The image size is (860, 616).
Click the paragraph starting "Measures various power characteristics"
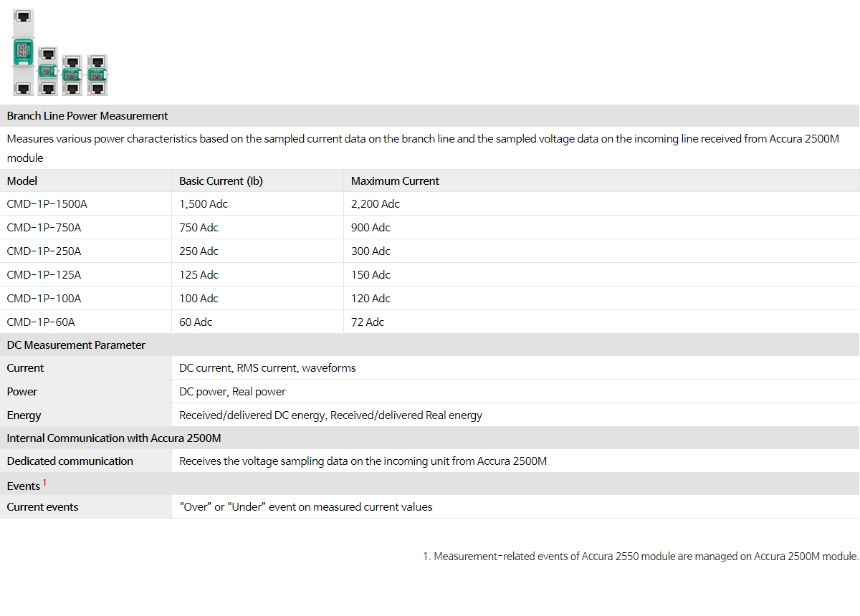click(x=423, y=148)
